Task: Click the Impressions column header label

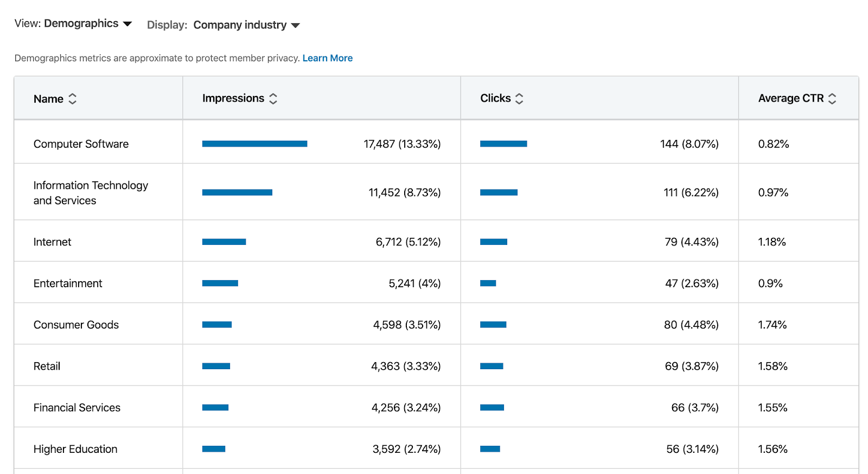Action: tap(233, 98)
